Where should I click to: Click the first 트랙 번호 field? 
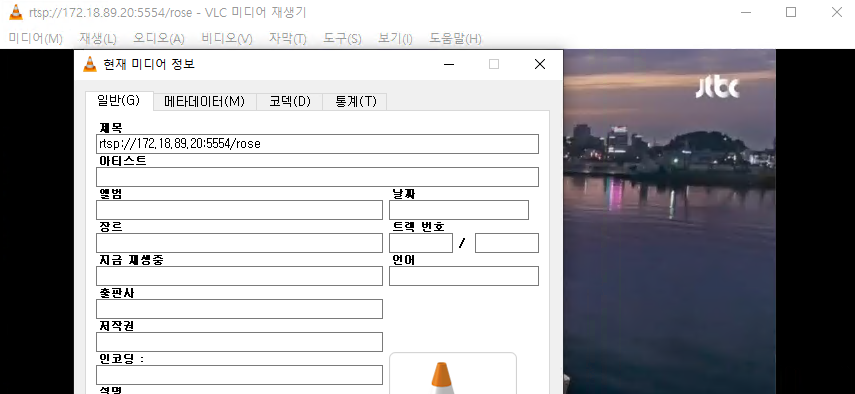click(421, 243)
